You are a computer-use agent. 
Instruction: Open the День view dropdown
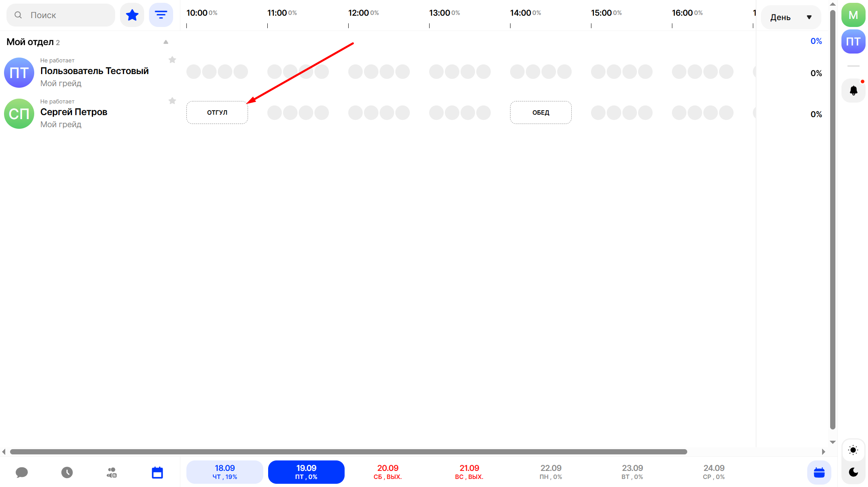[x=791, y=17]
